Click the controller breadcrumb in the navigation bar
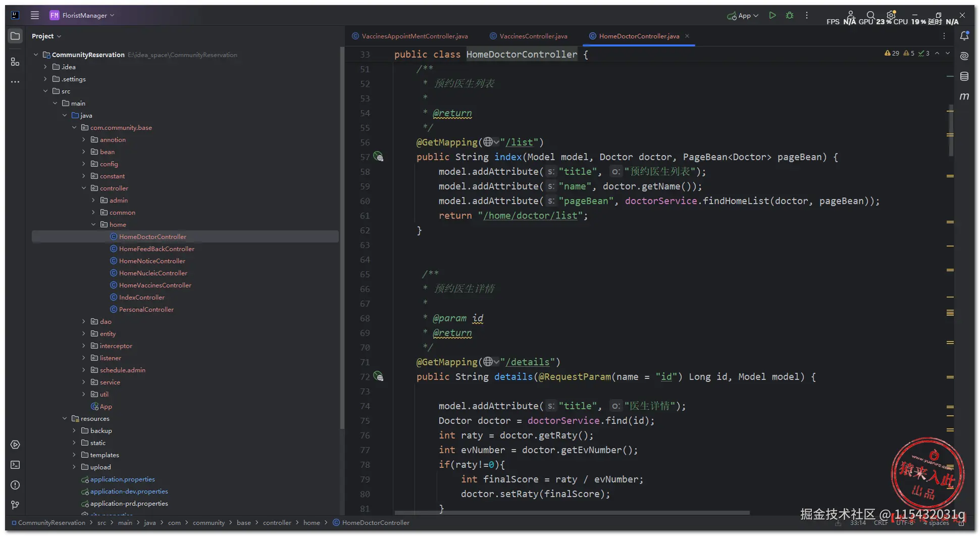980x536 pixels. [277, 522]
